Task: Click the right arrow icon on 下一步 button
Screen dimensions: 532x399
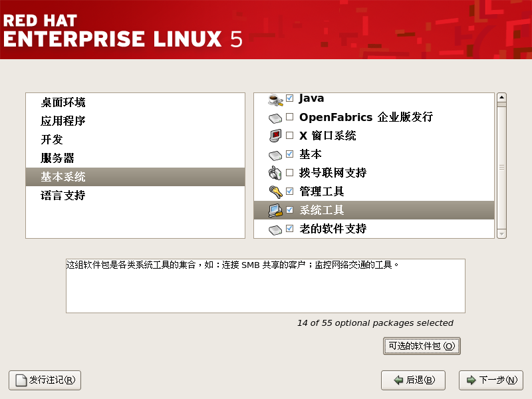Action: point(471,380)
